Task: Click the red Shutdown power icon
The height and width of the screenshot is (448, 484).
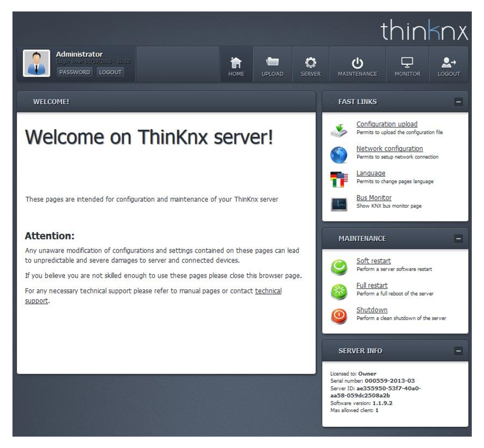Action: coord(339,316)
